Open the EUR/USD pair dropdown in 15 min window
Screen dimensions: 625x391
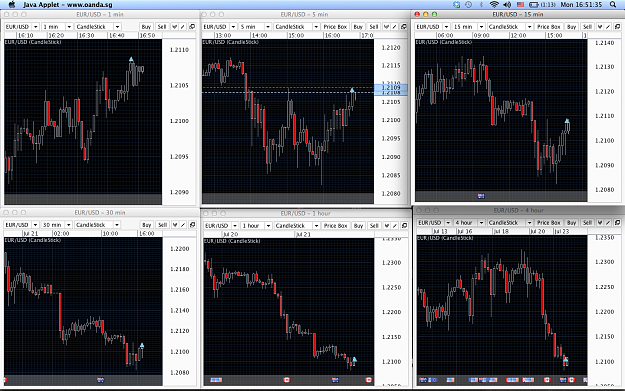pyautogui.click(x=432, y=27)
